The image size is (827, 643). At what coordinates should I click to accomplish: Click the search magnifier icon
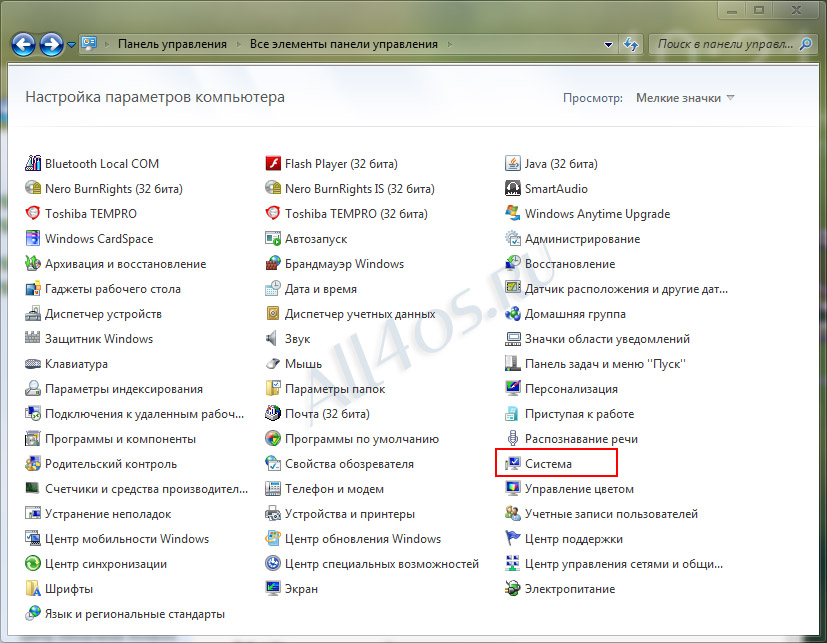point(805,44)
